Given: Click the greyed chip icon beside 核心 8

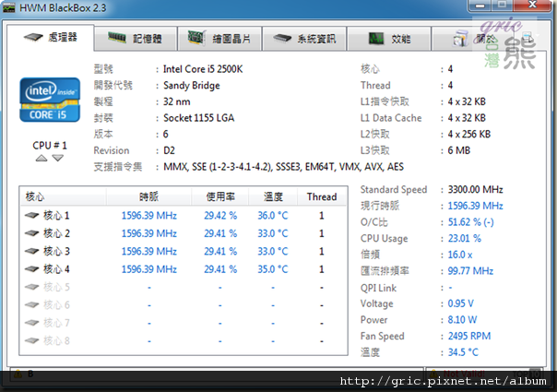Looking at the screenshot, I should coord(32,340).
